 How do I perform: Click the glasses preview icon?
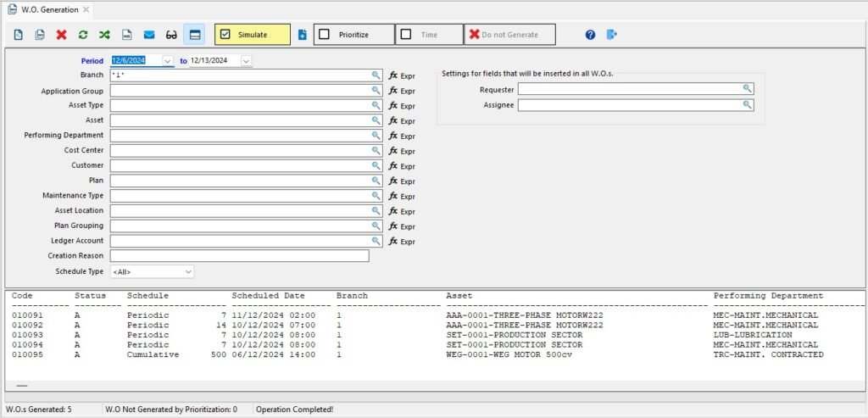coord(171,34)
